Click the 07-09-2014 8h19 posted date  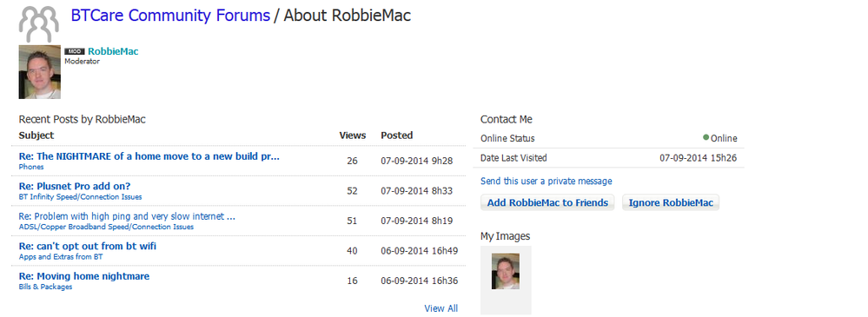[417, 221]
